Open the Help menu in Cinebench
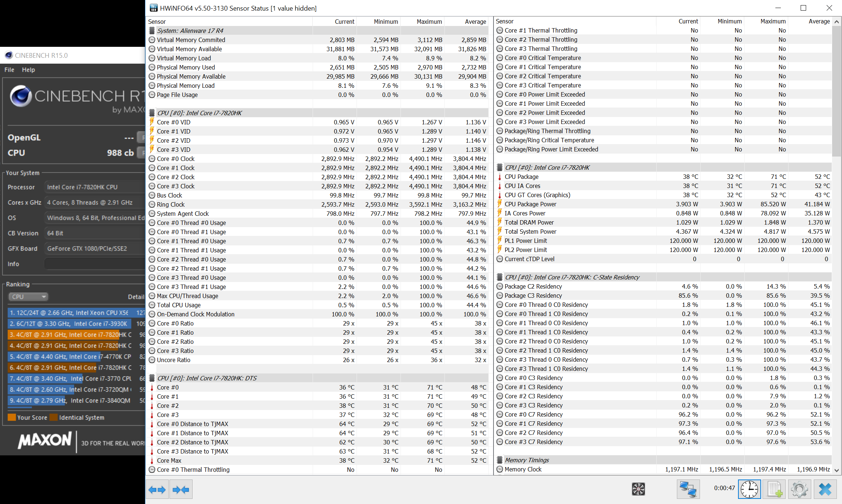This screenshot has width=842, height=504. point(28,69)
